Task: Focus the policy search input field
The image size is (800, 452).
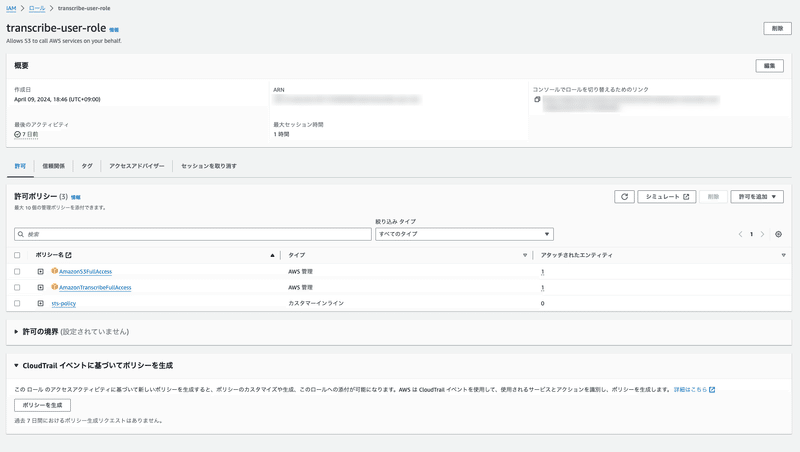Action: pyautogui.click(x=193, y=234)
